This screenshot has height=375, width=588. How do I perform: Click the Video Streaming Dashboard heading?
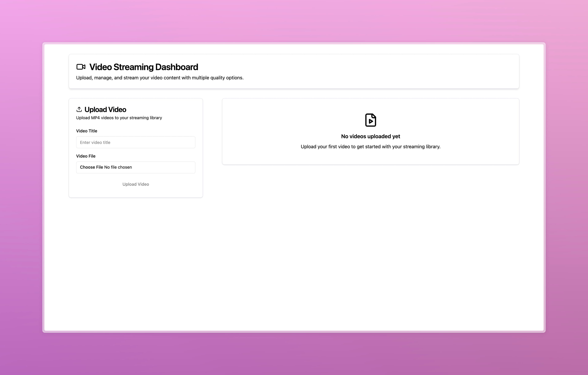(x=144, y=67)
